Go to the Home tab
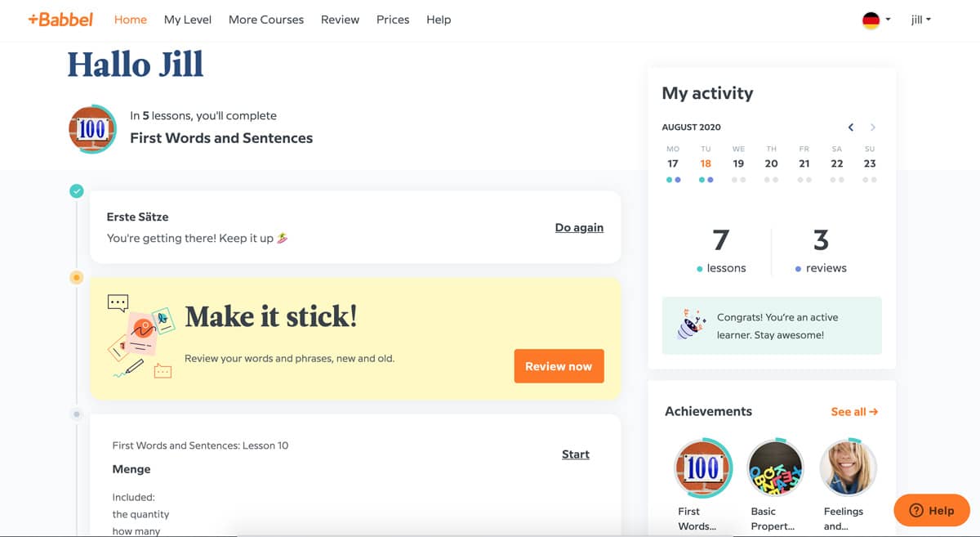This screenshot has height=537, width=980. click(x=131, y=20)
